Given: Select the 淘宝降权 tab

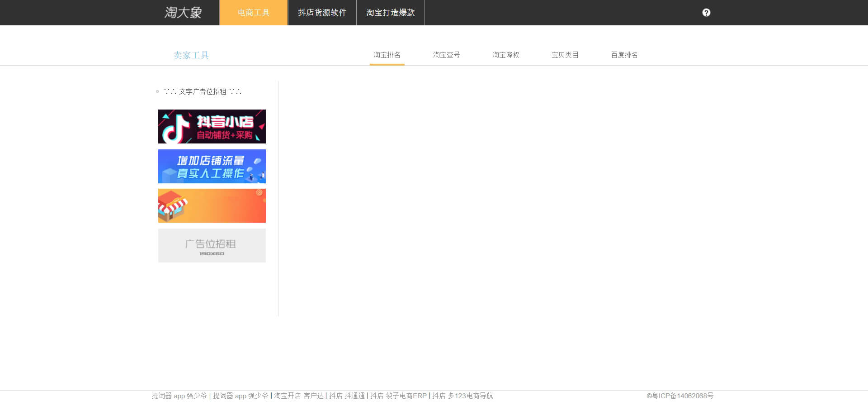Looking at the screenshot, I should pyautogui.click(x=505, y=55).
